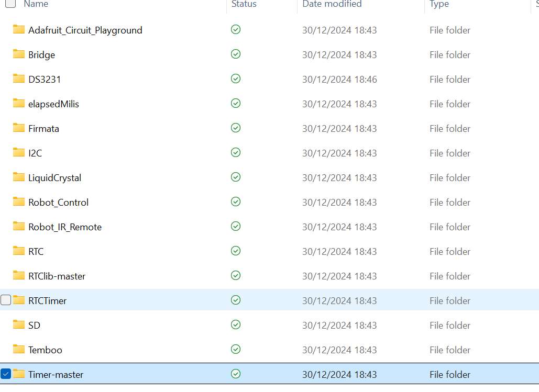
Task: Select the elapsedMilis folder name
Action: (53, 104)
